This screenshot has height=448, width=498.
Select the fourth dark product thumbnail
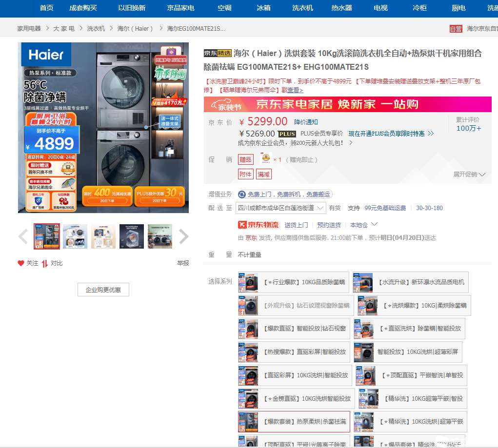point(132,236)
